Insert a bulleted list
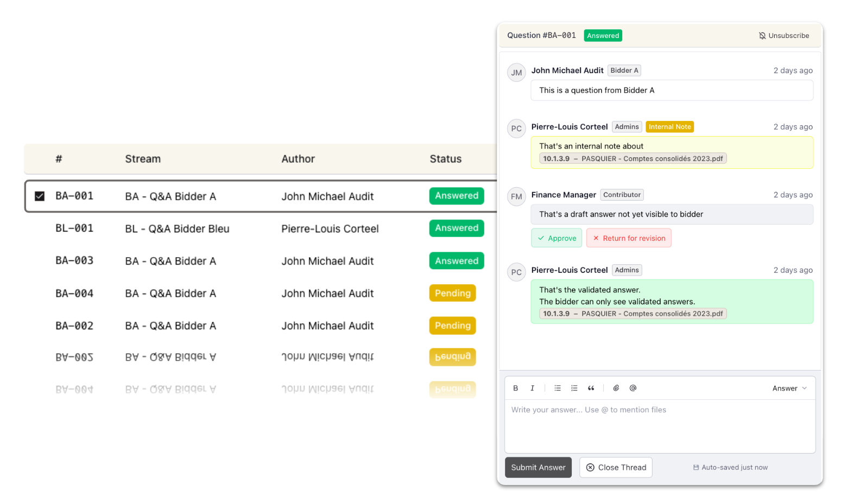 tap(557, 388)
